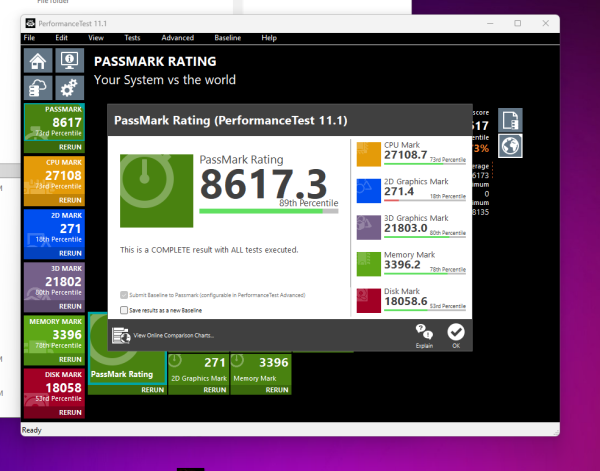
Task: Select the CPU MARK 27108 sidebar tile
Action: coord(54,176)
